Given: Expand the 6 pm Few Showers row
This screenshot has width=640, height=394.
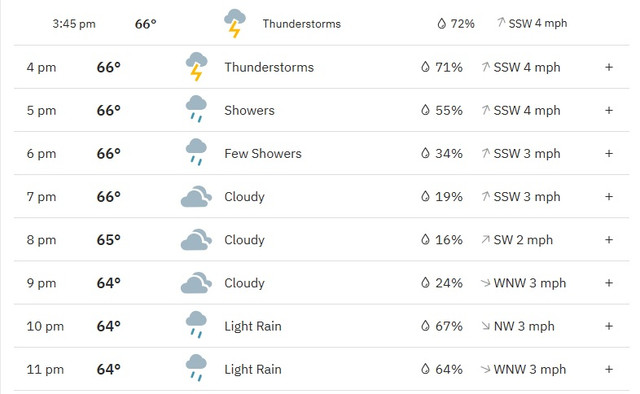Looking at the screenshot, I should click(609, 154).
